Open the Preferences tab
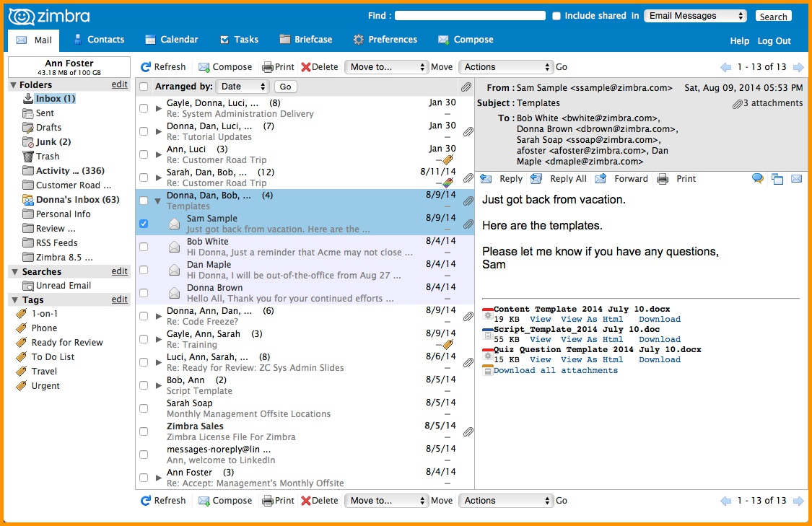Viewport: 812px width, 526px height. point(385,40)
